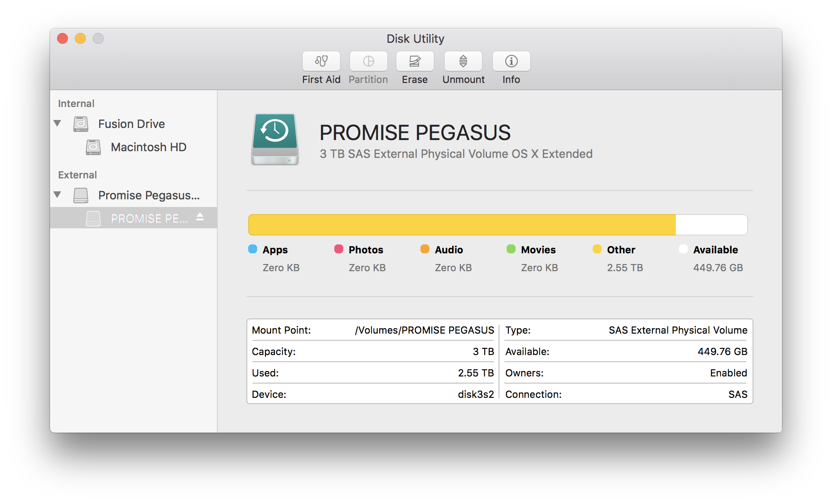The image size is (832, 504).
Task: Collapse the Fusion Drive disclosure triangle
Action: (x=57, y=124)
